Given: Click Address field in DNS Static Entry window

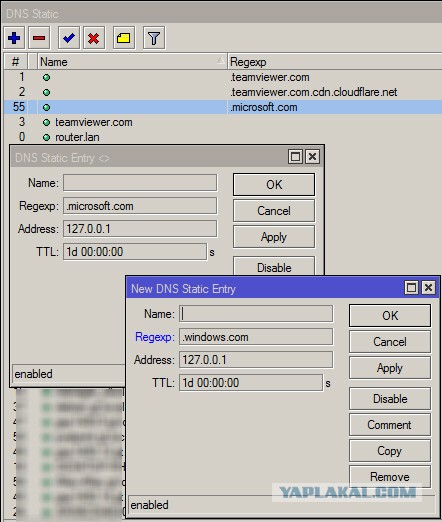Looking at the screenshot, I should 140,229.
